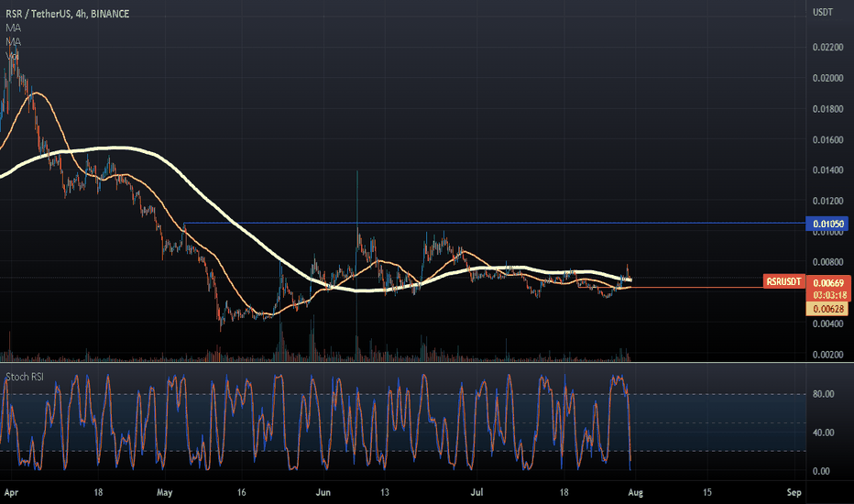
Task: Select the second MA indicator label
Action: [13, 42]
